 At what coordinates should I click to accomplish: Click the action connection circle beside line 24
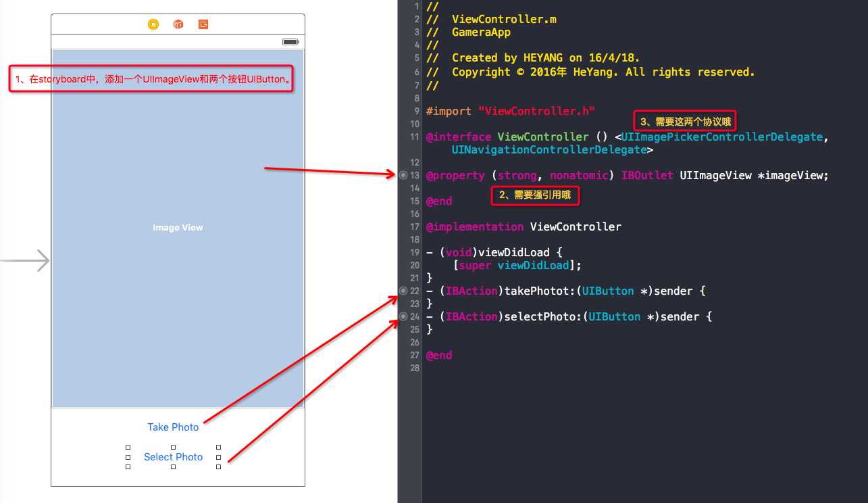(x=403, y=316)
